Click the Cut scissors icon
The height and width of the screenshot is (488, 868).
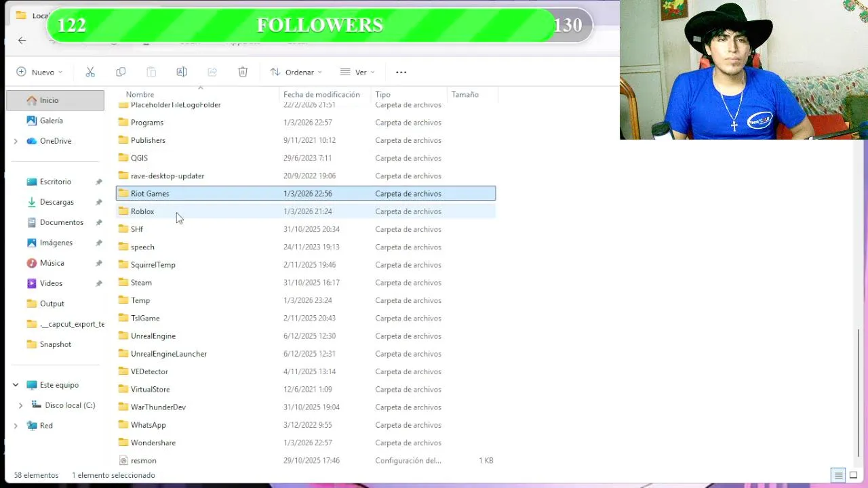click(90, 72)
